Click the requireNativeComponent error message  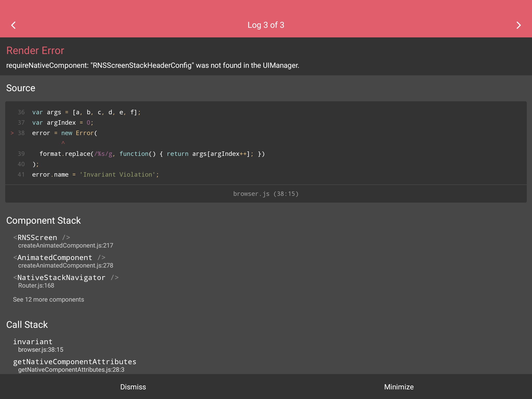point(153,65)
